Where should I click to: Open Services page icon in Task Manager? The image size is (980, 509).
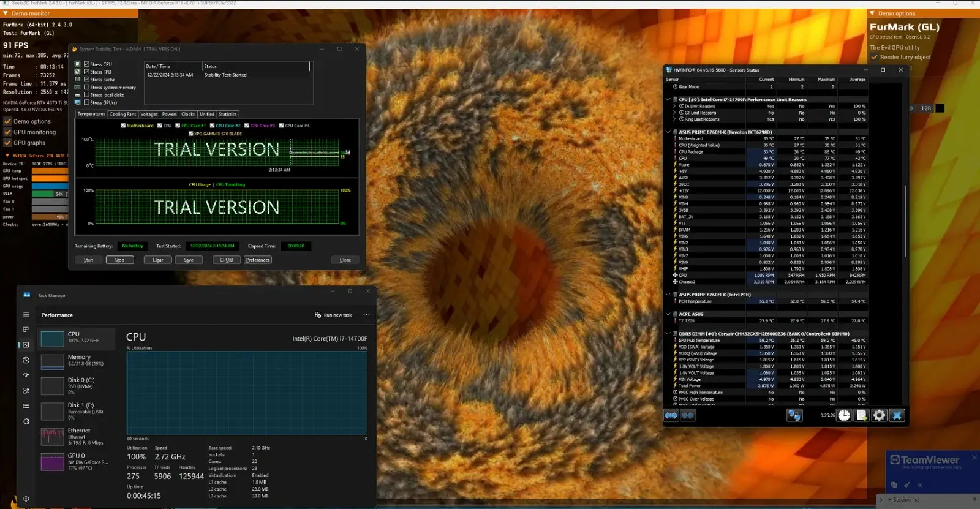point(26,421)
